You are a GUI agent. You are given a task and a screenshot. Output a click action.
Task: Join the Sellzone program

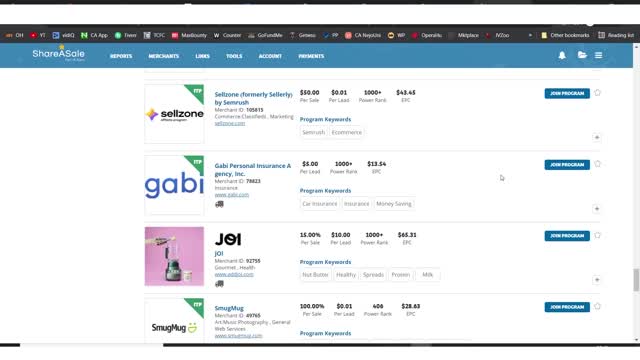tap(567, 93)
